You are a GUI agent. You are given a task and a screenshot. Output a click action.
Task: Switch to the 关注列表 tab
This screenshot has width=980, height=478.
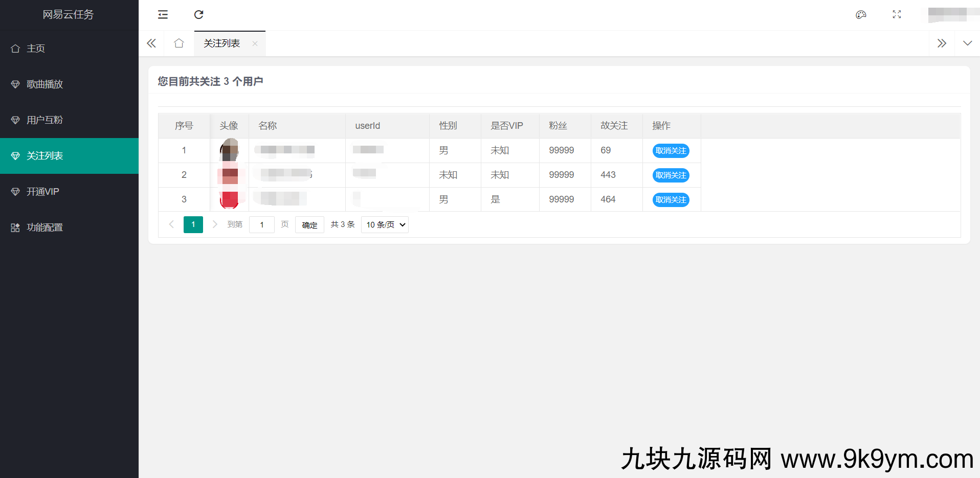click(221, 43)
